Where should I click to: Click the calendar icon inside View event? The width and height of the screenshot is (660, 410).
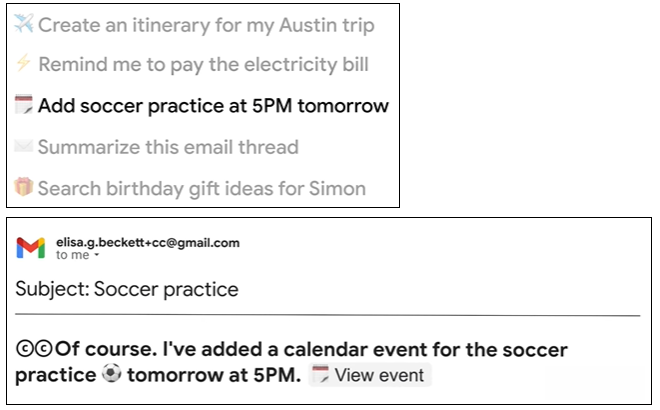(x=320, y=376)
